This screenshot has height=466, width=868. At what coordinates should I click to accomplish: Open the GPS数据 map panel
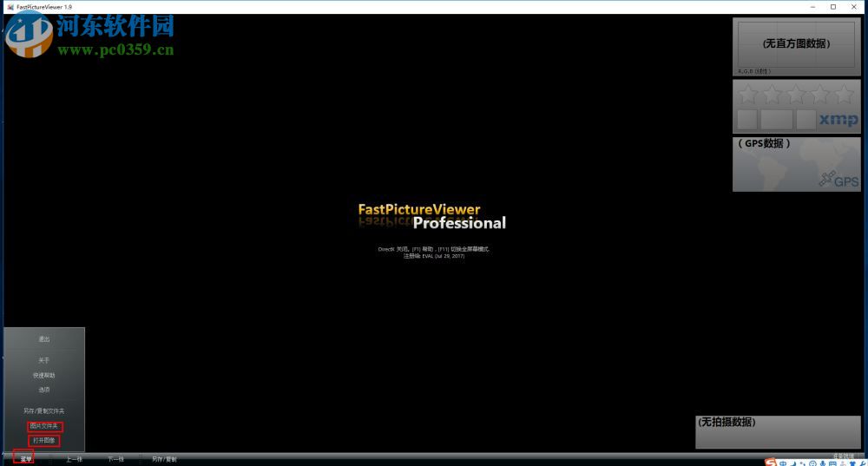tap(797, 164)
